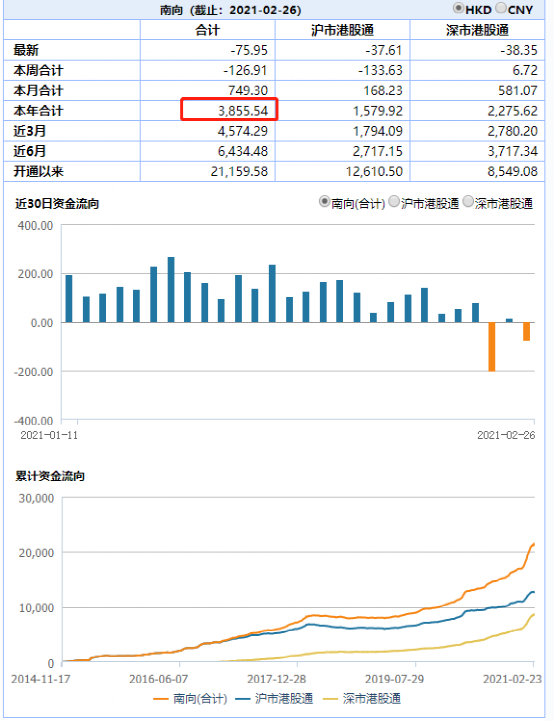The height and width of the screenshot is (721, 554).
Task: Click the 2021-02-26 axis date label
Action: pos(506,435)
